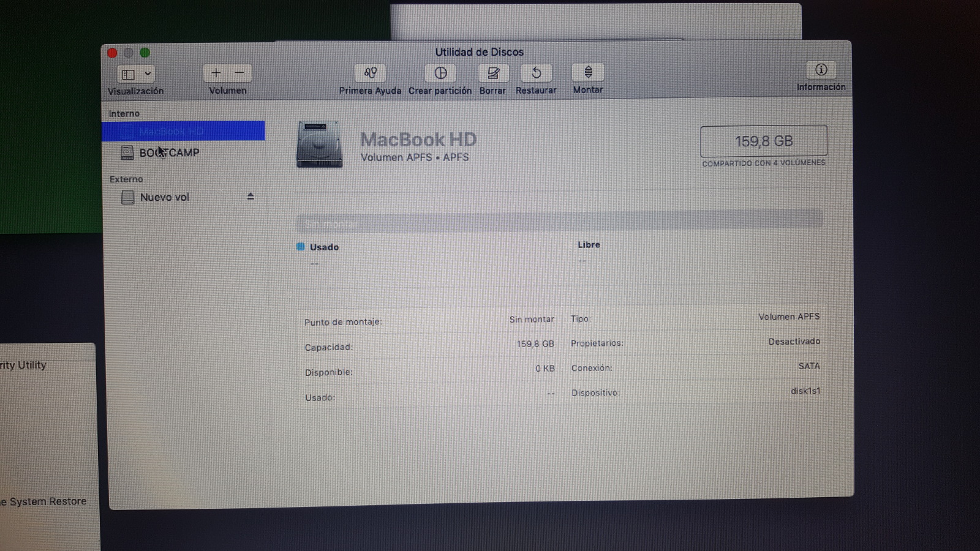Close the Utilidad de Discos window
This screenshot has width=980, height=551.
point(112,53)
